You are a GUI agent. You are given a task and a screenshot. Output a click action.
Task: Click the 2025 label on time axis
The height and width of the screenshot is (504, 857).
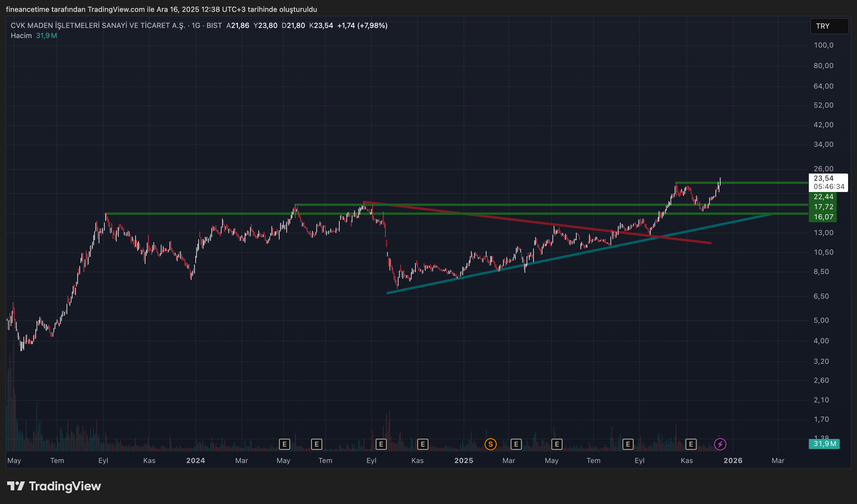[464, 461]
